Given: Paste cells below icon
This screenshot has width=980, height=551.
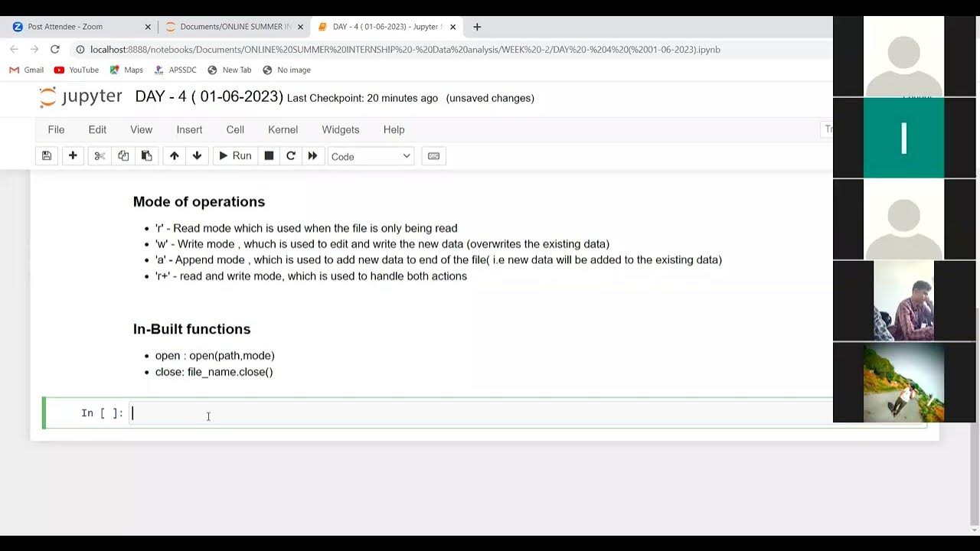Looking at the screenshot, I should click(x=146, y=156).
